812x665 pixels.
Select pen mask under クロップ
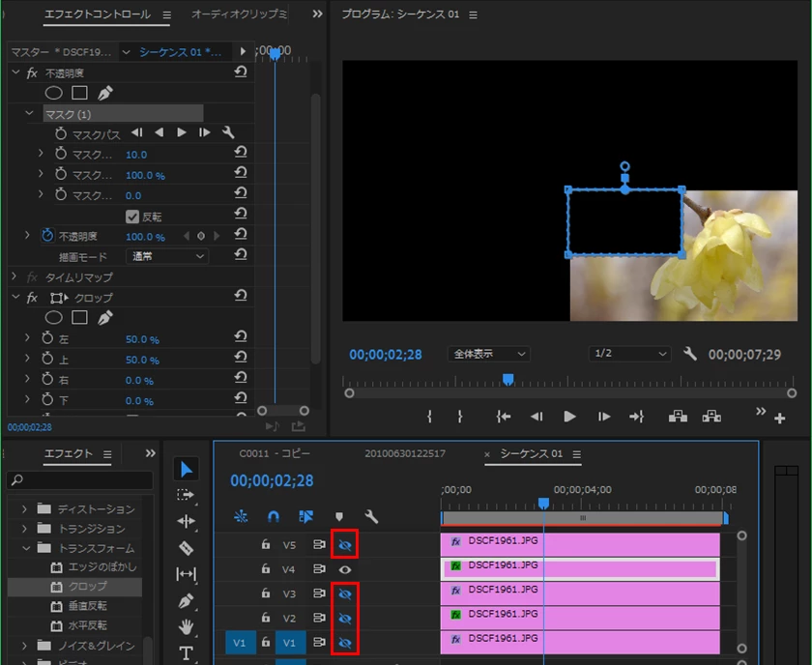coord(105,317)
